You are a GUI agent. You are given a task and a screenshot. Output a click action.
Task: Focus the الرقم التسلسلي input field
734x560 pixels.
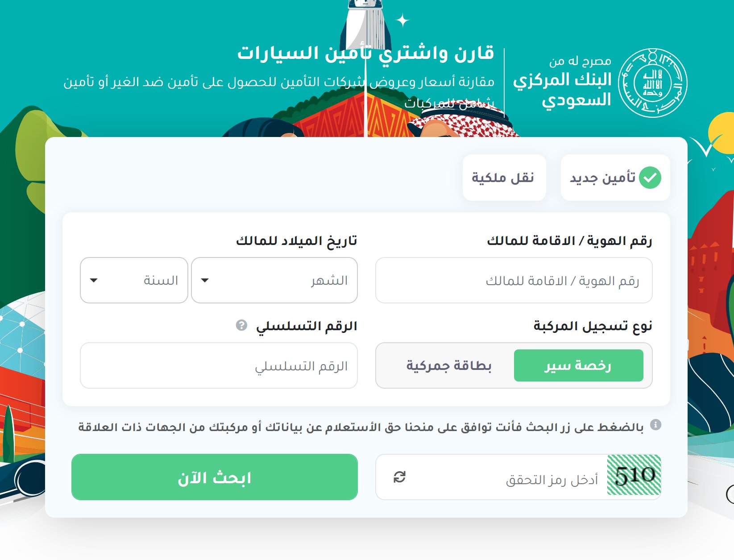(219, 365)
